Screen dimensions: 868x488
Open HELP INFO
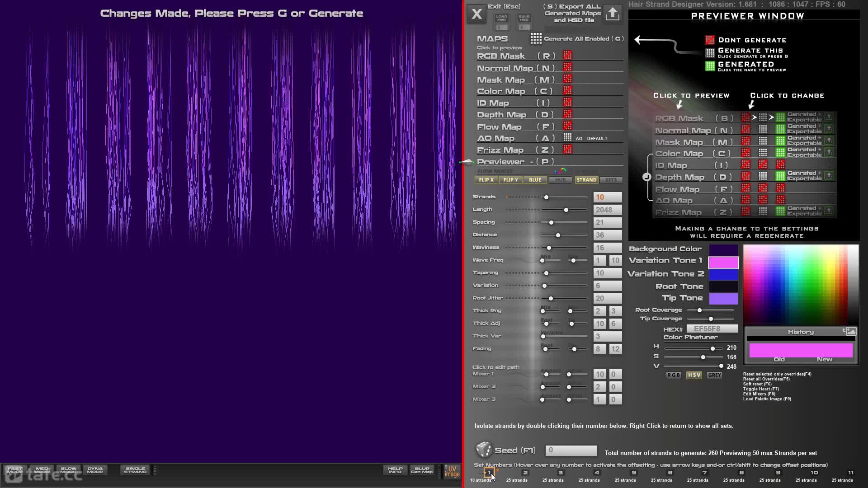coord(395,470)
